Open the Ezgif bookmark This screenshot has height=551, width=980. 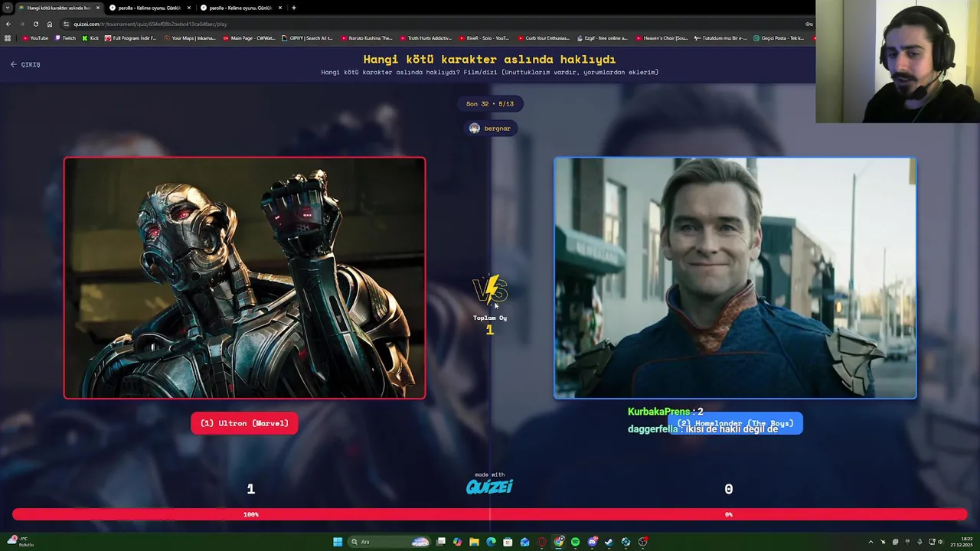603,37
